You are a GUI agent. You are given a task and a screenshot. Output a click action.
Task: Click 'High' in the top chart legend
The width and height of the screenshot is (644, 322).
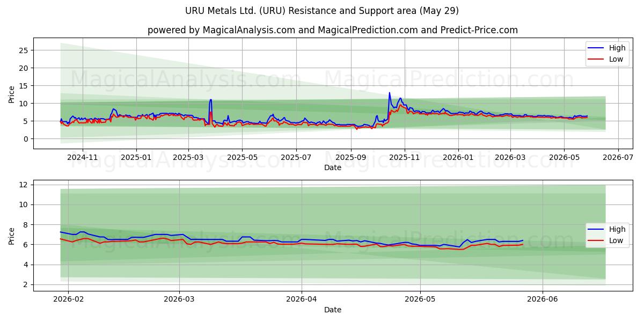coord(617,48)
